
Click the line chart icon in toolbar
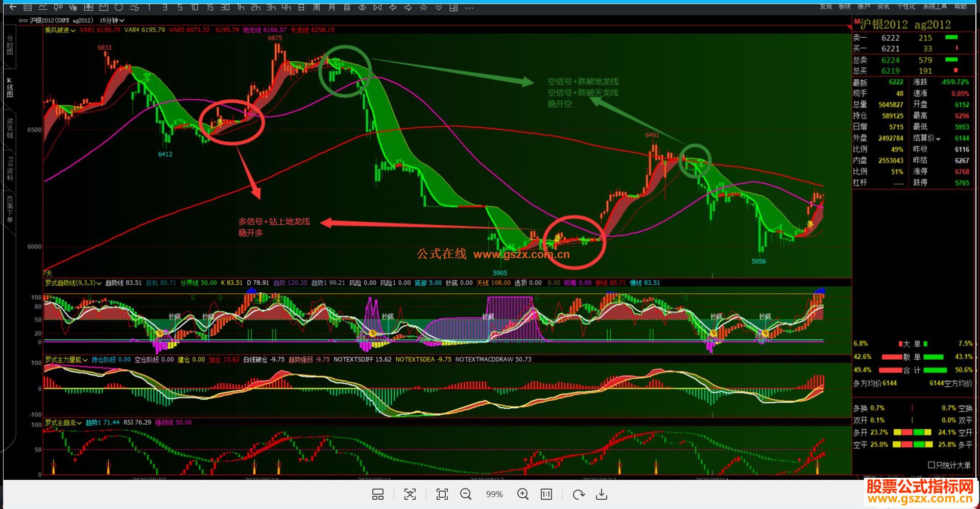[43, 7]
